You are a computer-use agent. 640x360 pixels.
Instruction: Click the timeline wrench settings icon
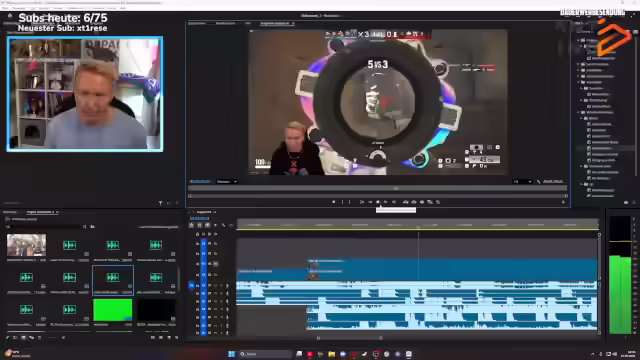click(x=223, y=225)
